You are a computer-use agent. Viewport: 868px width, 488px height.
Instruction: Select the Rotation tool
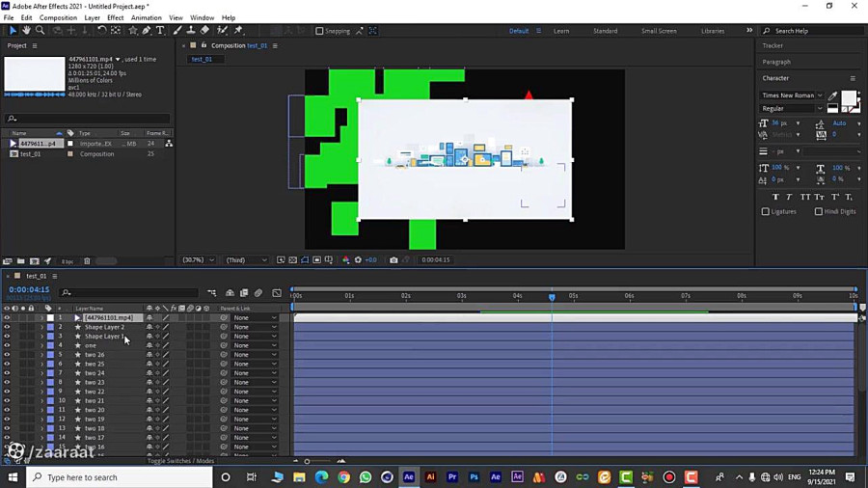coord(102,31)
